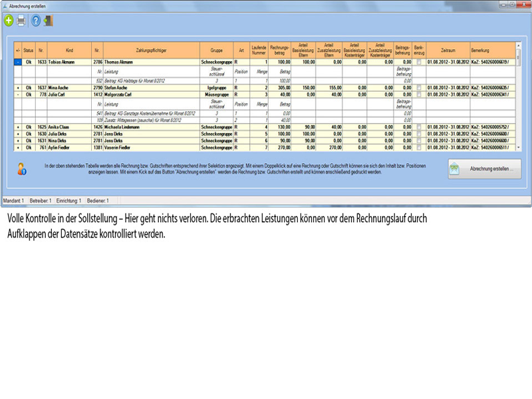
Task: Select the Zeitraum column header
Action: click(448, 50)
